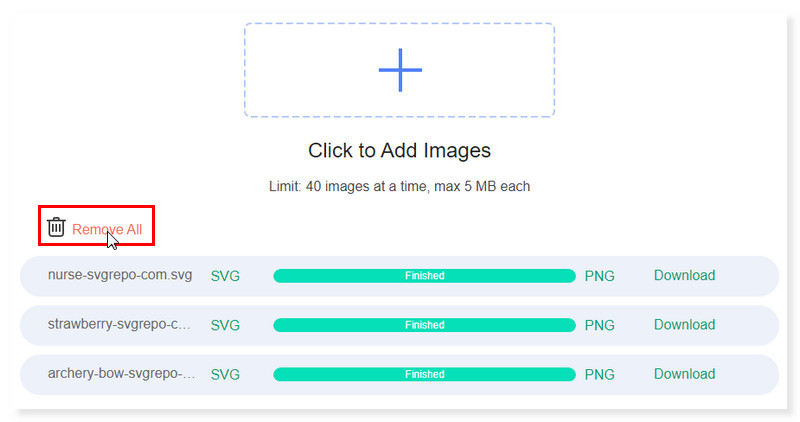Download the converted strawberry image

684,325
